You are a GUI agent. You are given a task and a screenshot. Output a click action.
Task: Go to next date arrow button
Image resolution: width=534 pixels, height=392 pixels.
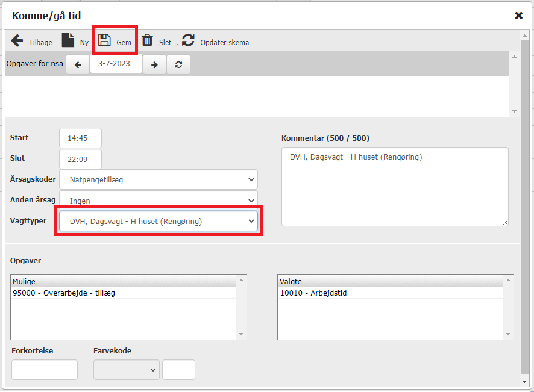coord(154,64)
